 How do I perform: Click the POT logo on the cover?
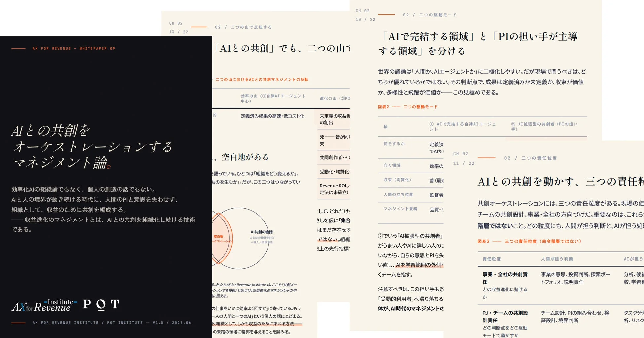click(x=101, y=305)
